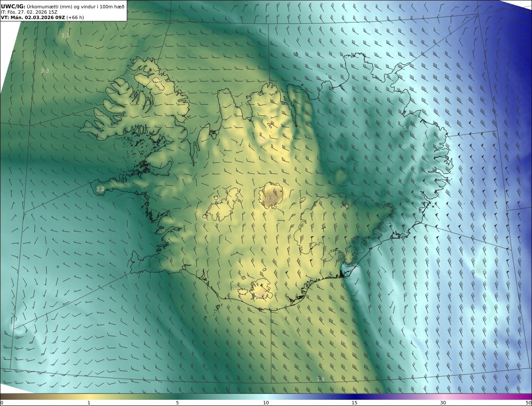Click the '50' tick on the colorbar

tap(529, 403)
